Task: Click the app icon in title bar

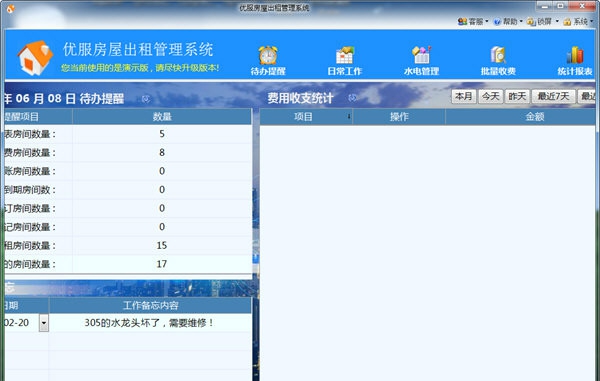Action: pos(11,8)
